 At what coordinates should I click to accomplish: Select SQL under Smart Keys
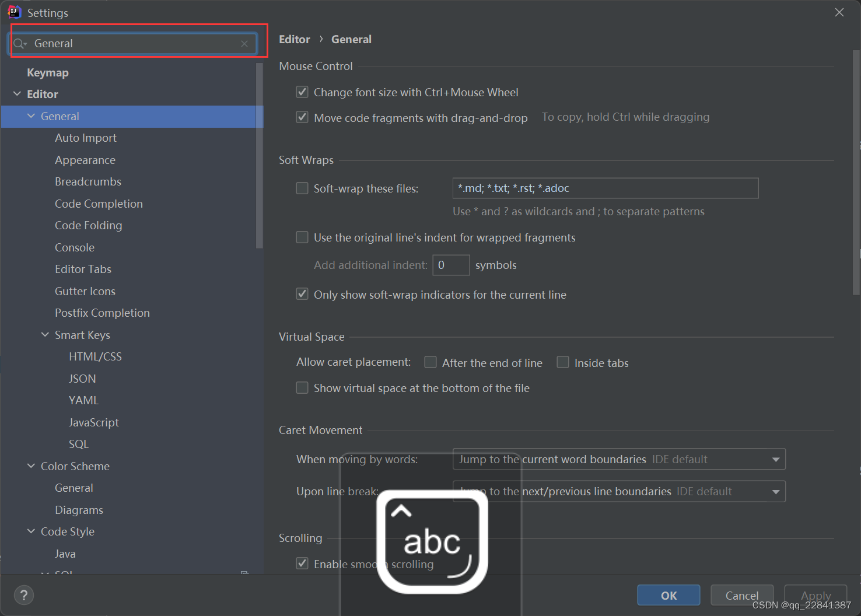[79, 444]
